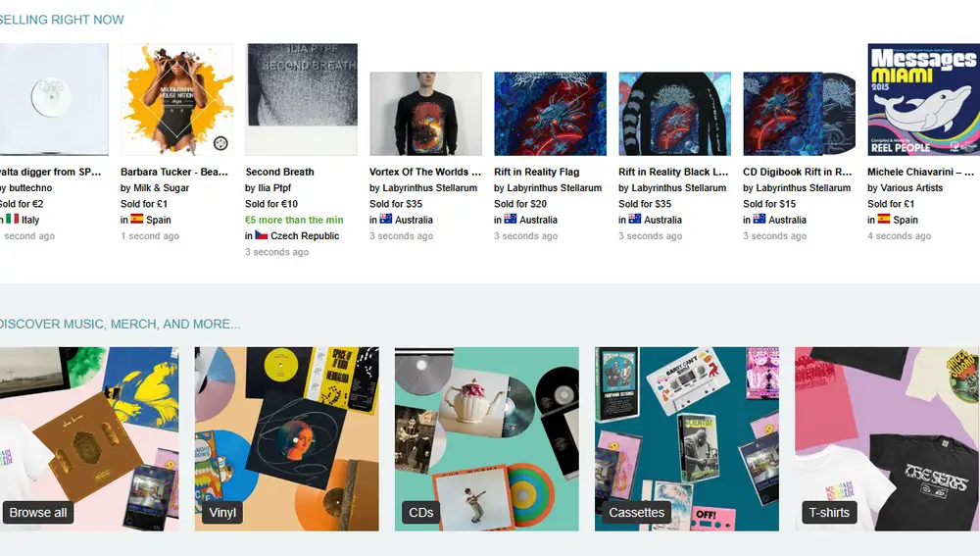Open the Messages Miami 2015 cover

point(923,99)
